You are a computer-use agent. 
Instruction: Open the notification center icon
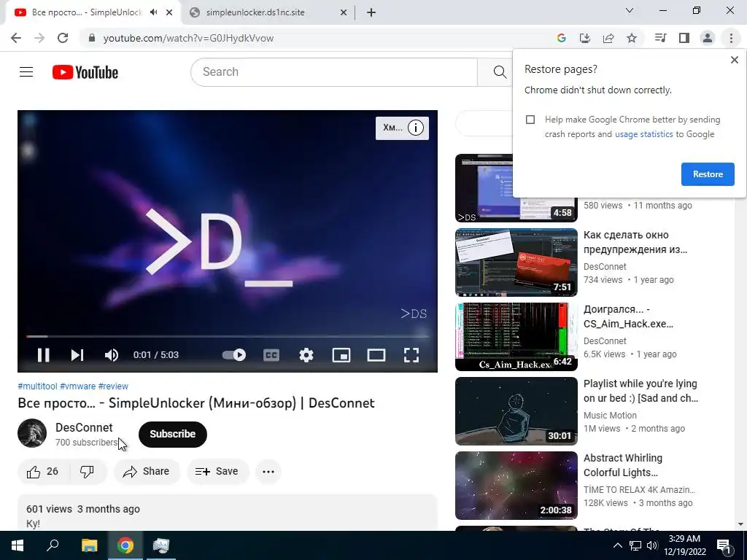pos(723,545)
